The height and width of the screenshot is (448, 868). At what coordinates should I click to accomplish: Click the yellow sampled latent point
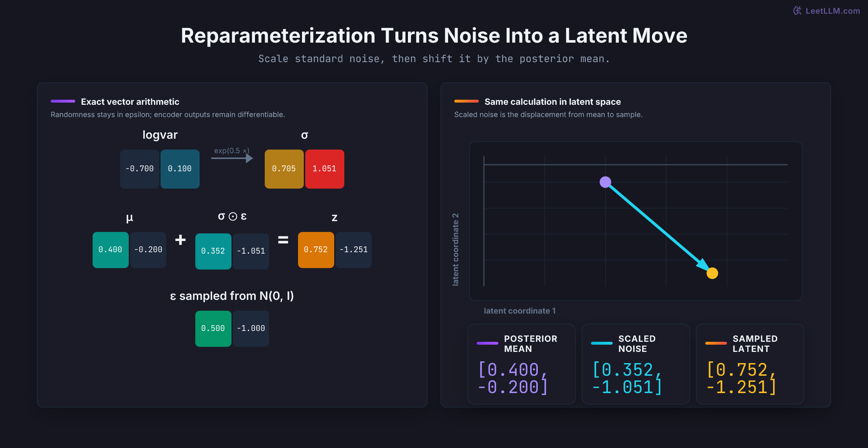point(712,273)
